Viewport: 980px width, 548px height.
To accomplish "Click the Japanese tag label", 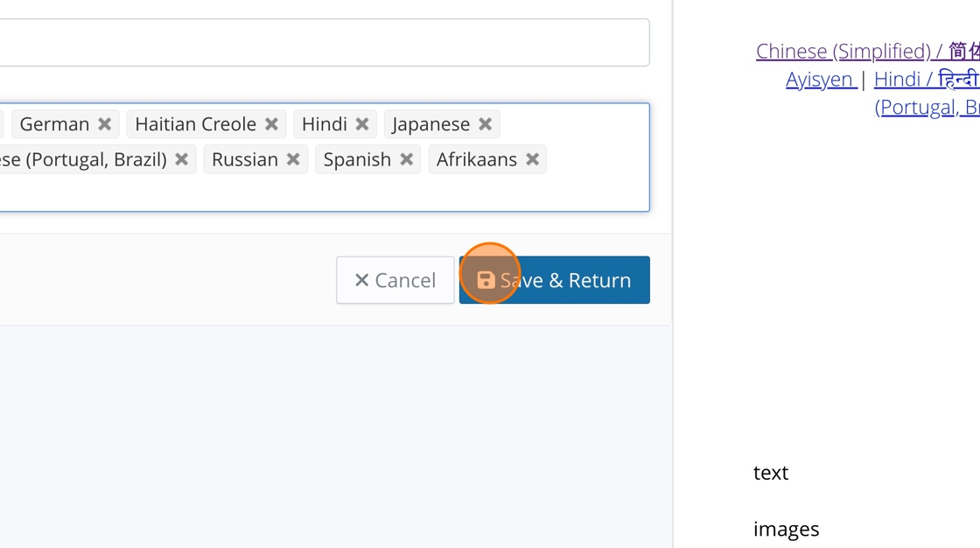I will point(430,124).
